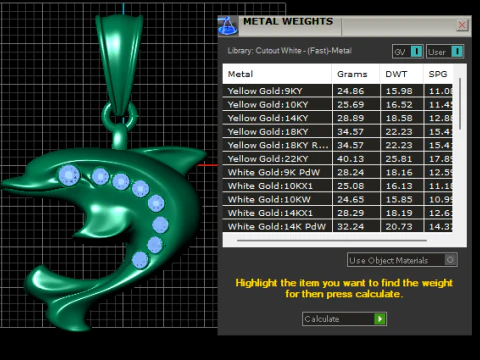The image size is (480, 360).
Task: Click the 25.81 DWT value
Action: 399,159
